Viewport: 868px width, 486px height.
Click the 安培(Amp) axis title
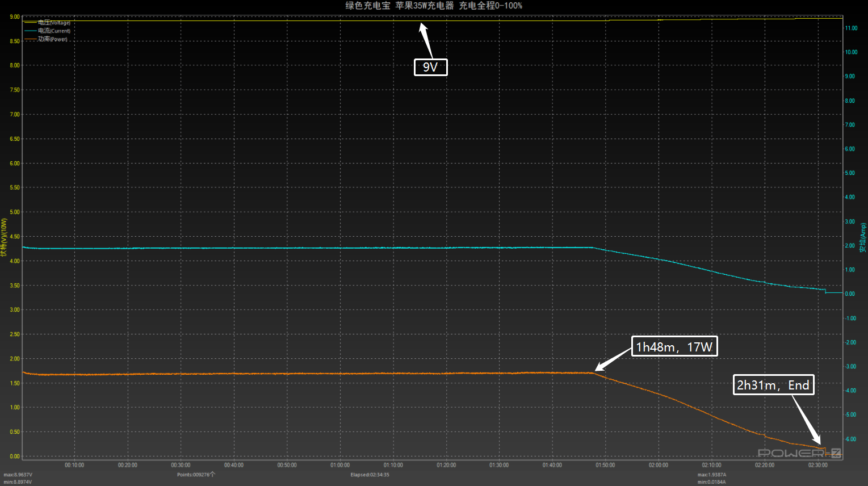863,237
